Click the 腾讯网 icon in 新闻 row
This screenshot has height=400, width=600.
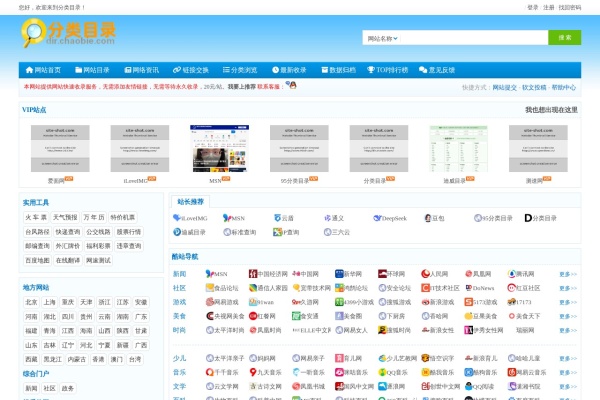point(512,274)
